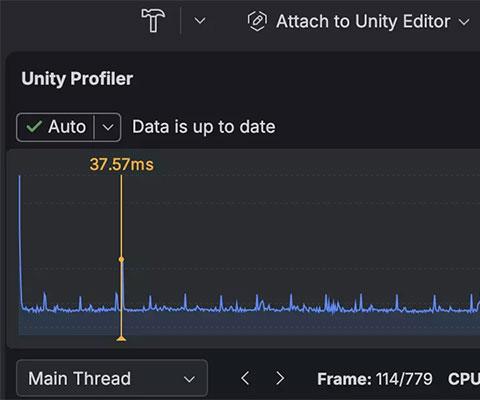Click the CPU label beside frame counter

coord(464,379)
